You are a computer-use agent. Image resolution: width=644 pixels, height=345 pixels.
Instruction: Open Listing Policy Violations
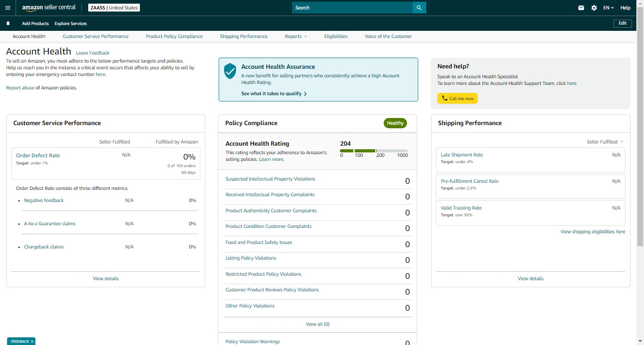251,258
